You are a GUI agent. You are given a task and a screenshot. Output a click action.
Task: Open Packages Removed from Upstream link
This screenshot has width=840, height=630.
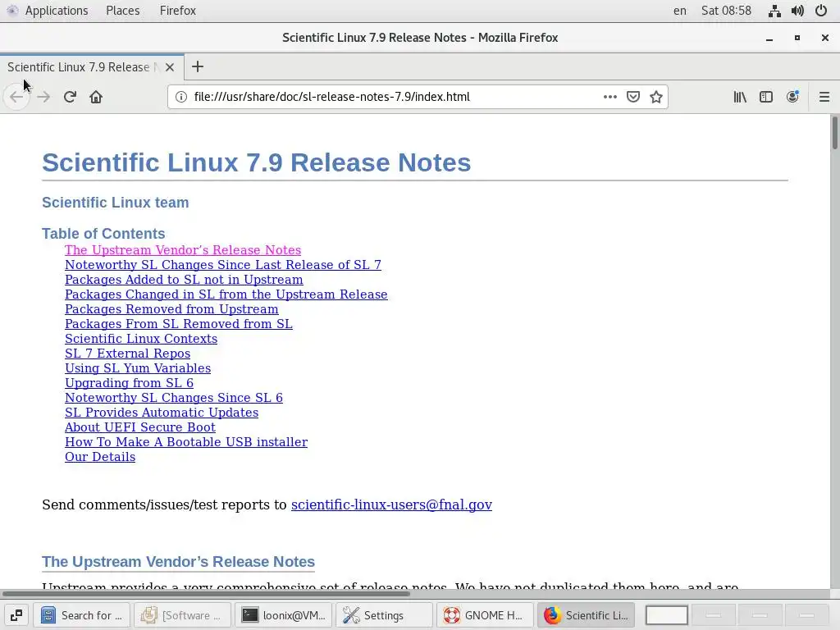point(171,309)
